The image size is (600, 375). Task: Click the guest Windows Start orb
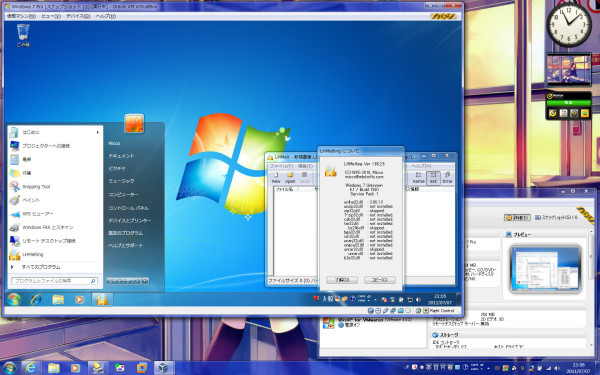click(x=13, y=299)
